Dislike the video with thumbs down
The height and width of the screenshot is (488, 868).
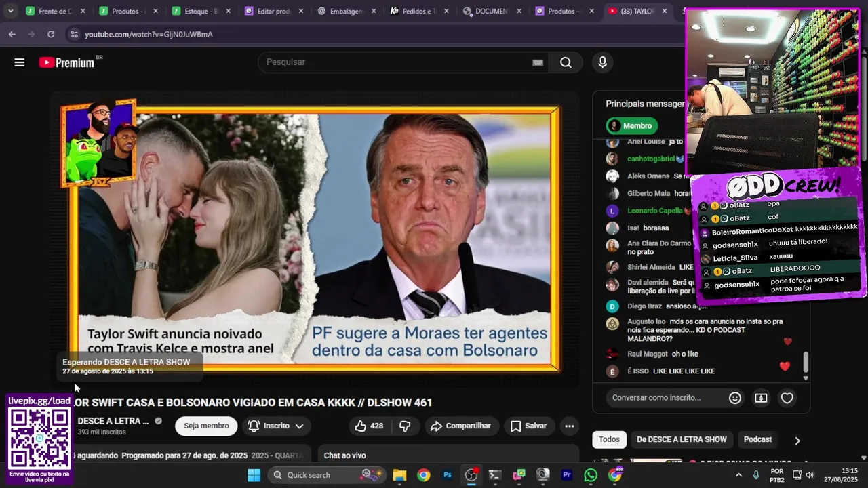(405, 426)
